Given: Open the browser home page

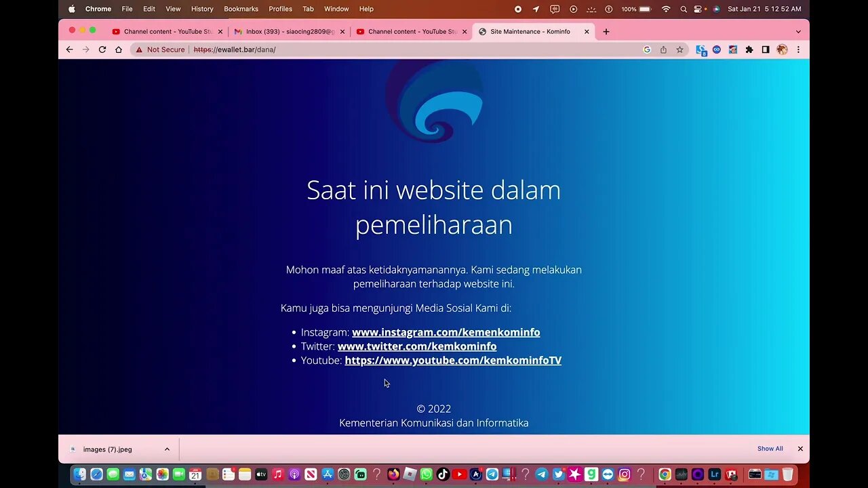Looking at the screenshot, I should click(x=119, y=49).
